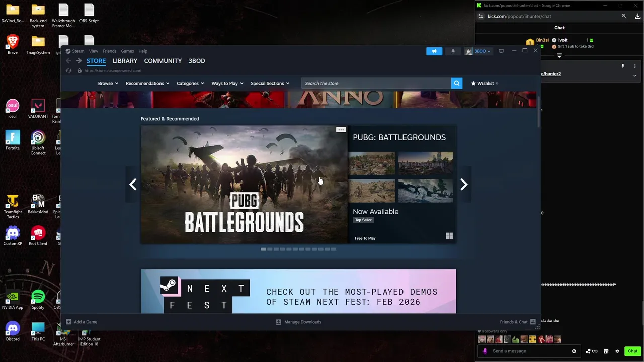Expand the Recommendations dropdown

point(147,83)
